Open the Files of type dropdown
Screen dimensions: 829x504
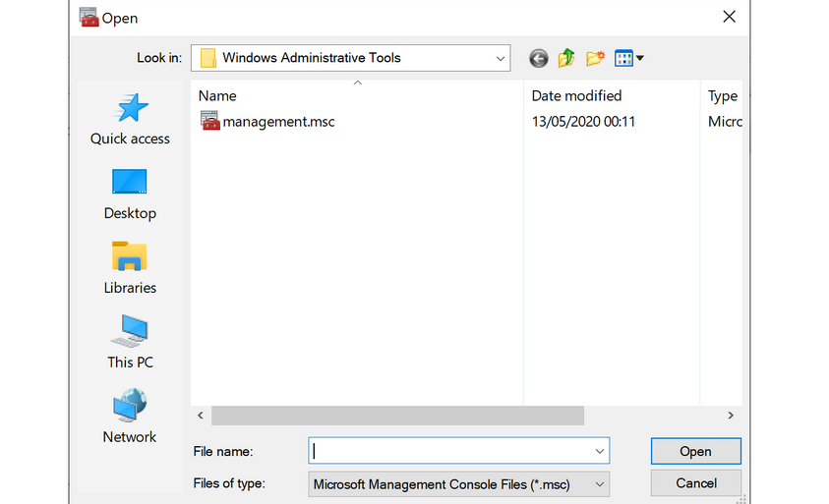tap(458, 484)
